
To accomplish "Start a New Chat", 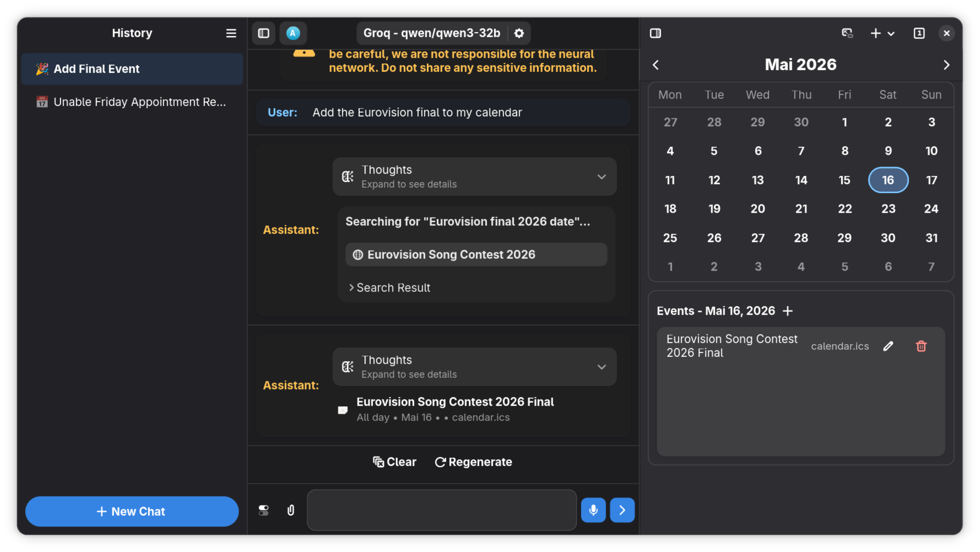I will [x=132, y=511].
